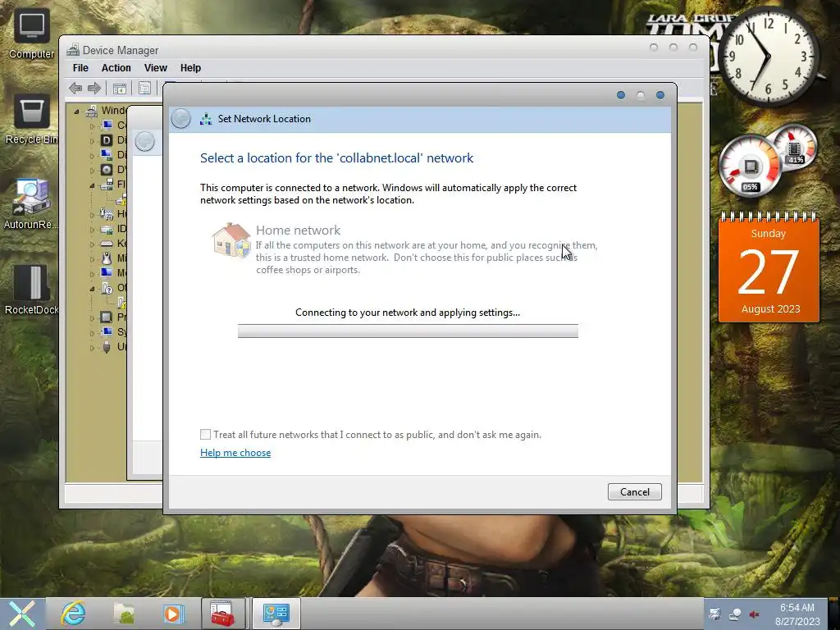Check 'Treat all future networks' as public checkbox
This screenshot has width=840, height=630.
point(206,435)
